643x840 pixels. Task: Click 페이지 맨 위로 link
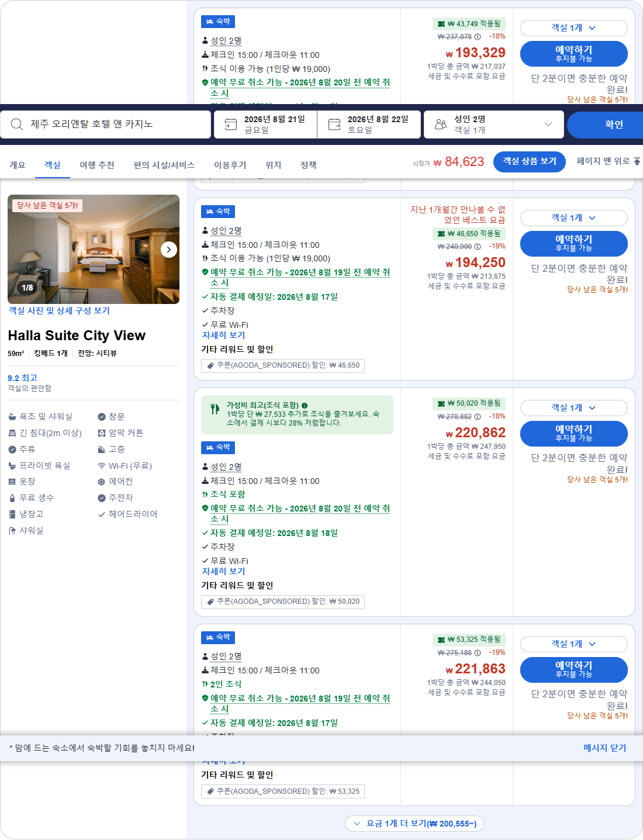(603, 161)
